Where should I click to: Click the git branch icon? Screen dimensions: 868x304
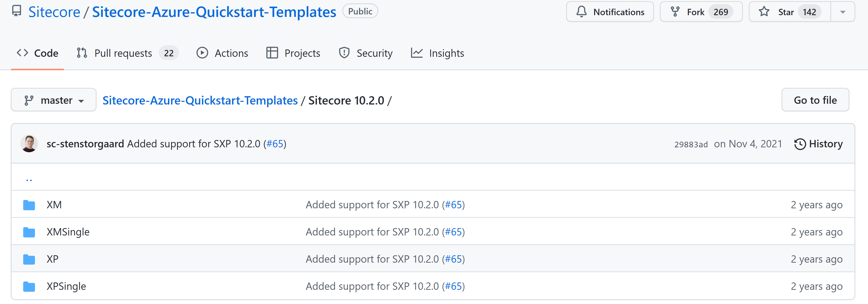coord(29,100)
